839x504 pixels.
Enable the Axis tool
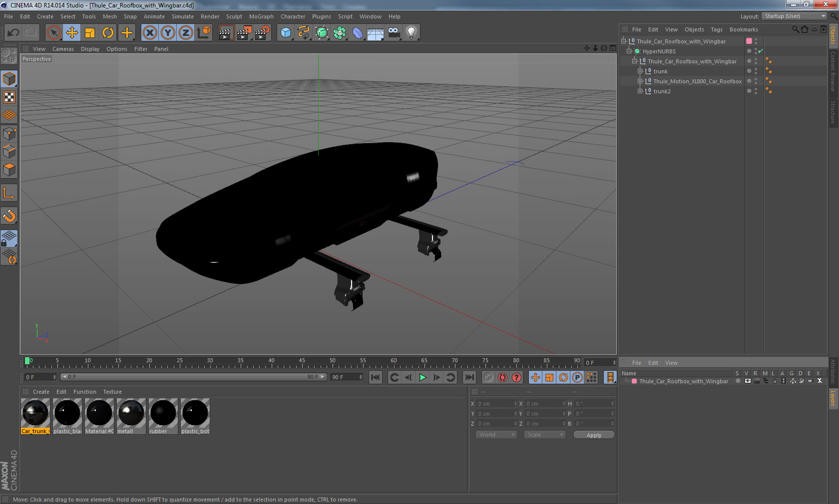[x=9, y=193]
